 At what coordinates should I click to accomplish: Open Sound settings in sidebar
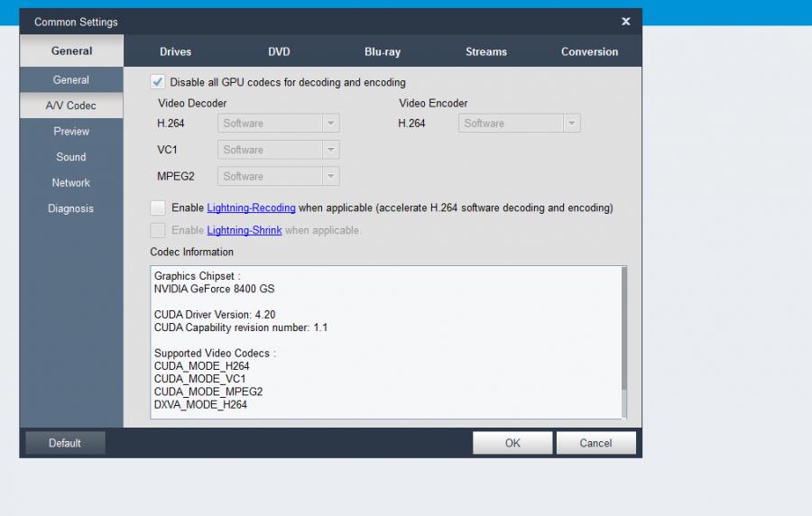[71, 157]
